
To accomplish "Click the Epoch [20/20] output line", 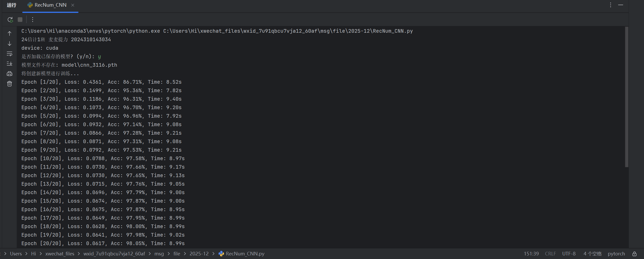I will pos(103,244).
